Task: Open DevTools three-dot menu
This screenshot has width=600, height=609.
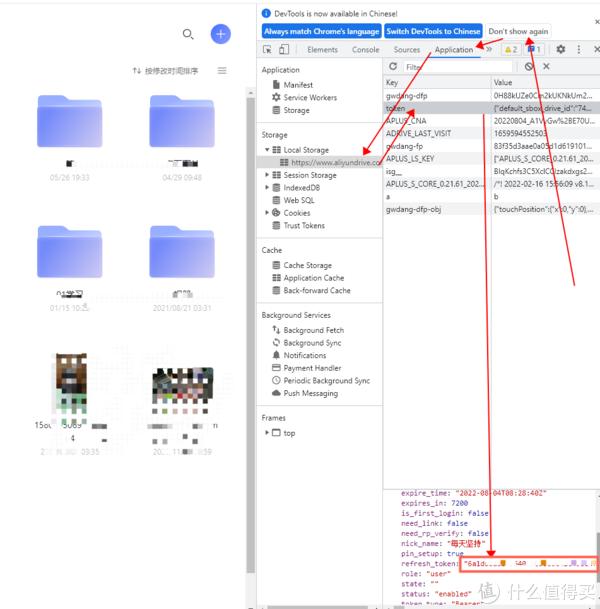Action: coord(579,49)
